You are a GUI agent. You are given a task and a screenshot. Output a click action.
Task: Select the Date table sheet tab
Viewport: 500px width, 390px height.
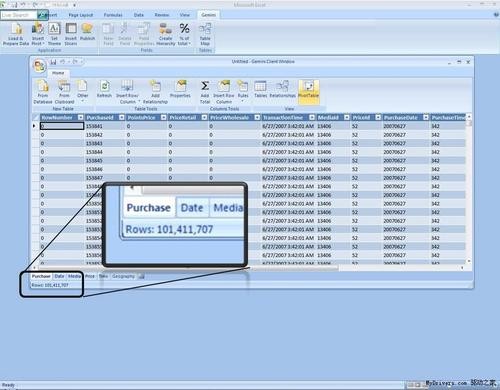pos(59,276)
